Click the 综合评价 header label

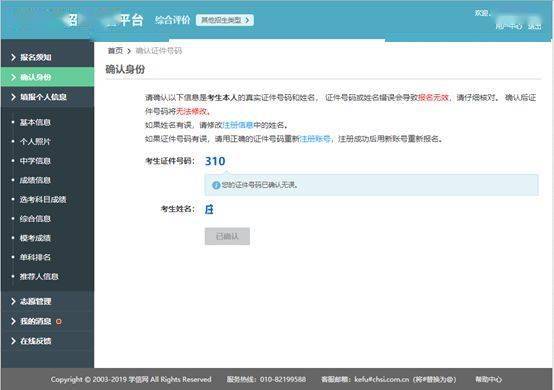click(x=172, y=20)
